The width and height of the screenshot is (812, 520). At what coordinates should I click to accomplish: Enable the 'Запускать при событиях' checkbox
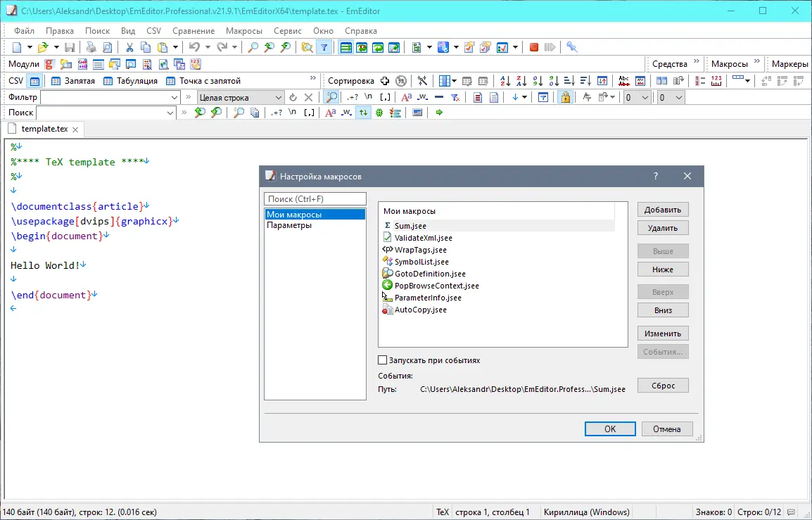[383, 360]
